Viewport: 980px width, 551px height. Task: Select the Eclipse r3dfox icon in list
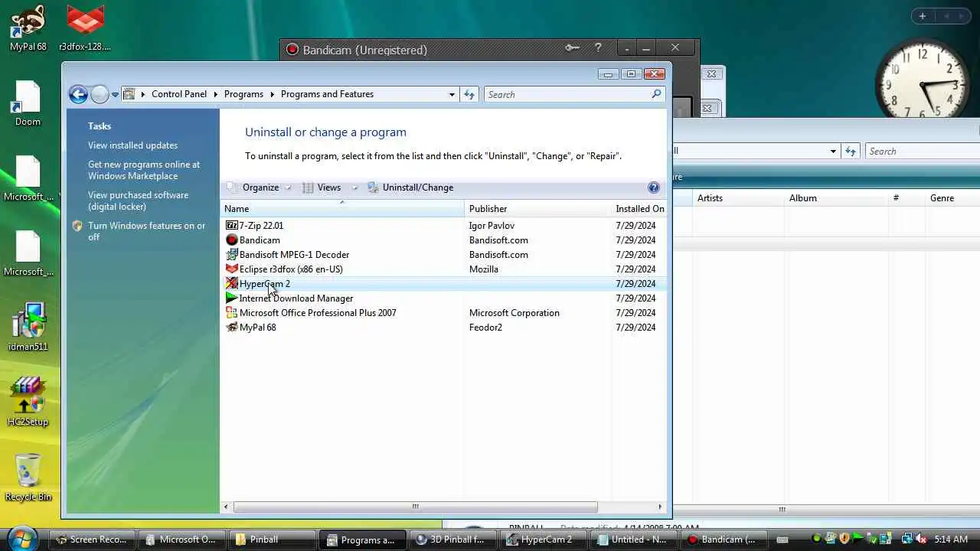point(232,269)
